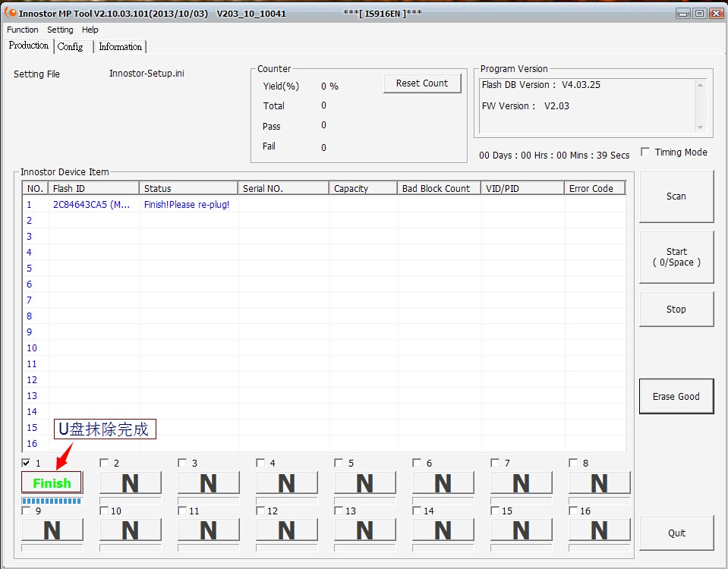Click the Stop button

click(x=676, y=309)
